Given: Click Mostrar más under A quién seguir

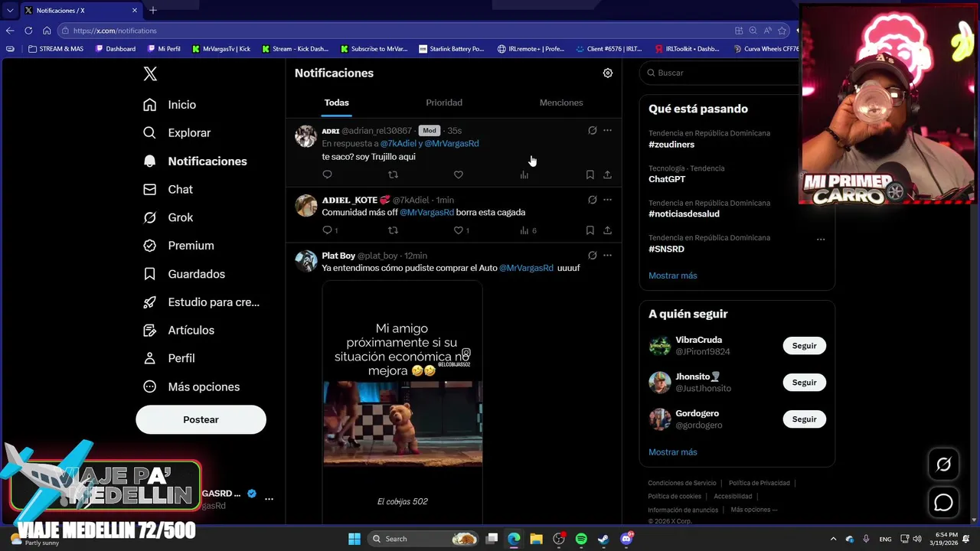Looking at the screenshot, I should tap(672, 452).
